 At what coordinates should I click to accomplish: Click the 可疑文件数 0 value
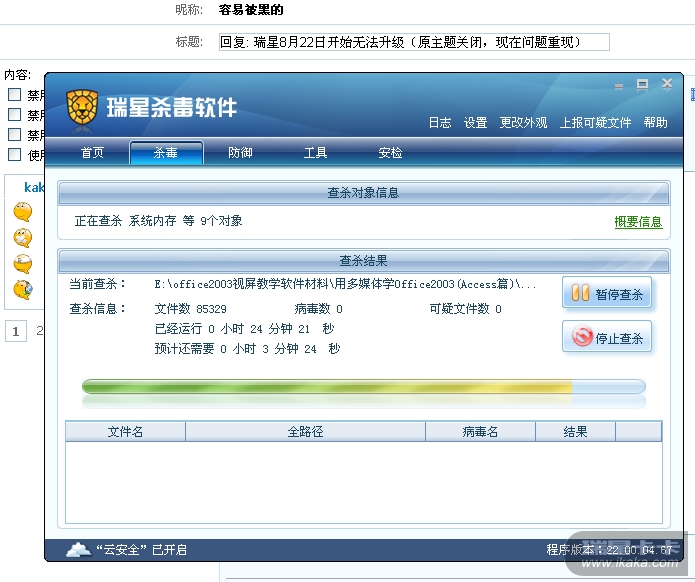point(465,309)
